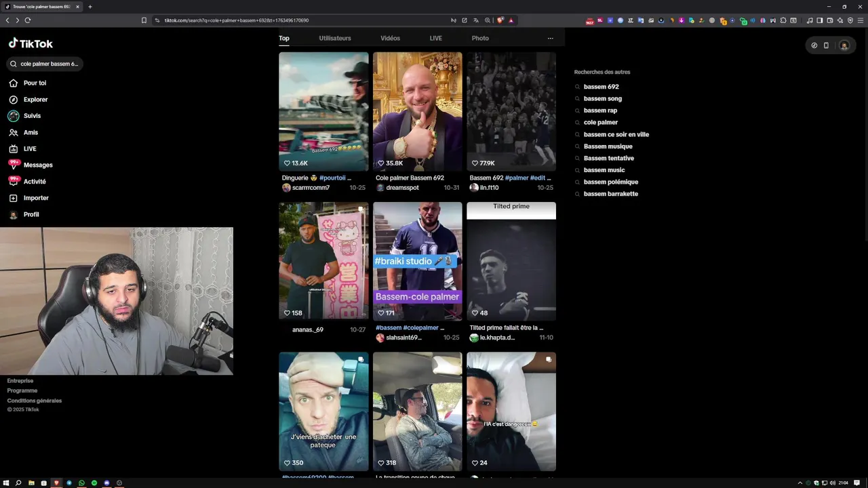Open user ananas._69's profile
Image resolution: width=868 pixels, height=488 pixels.
[308, 329]
